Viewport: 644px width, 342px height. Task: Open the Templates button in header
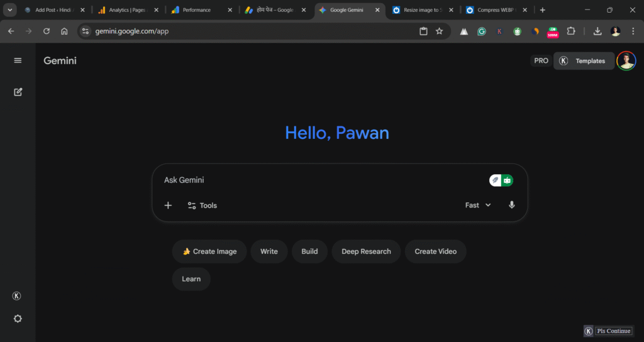[x=584, y=61]
